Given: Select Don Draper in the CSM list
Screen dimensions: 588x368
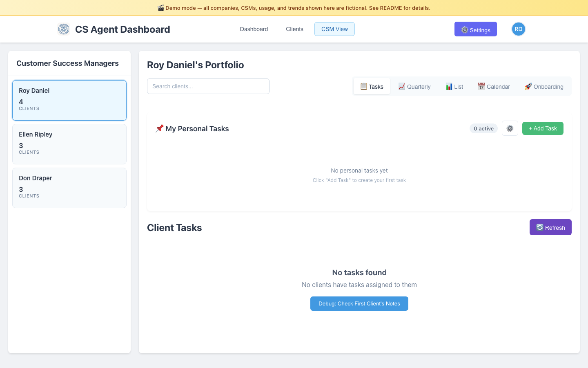Looking at the screenshot, I should click(69, 188).
